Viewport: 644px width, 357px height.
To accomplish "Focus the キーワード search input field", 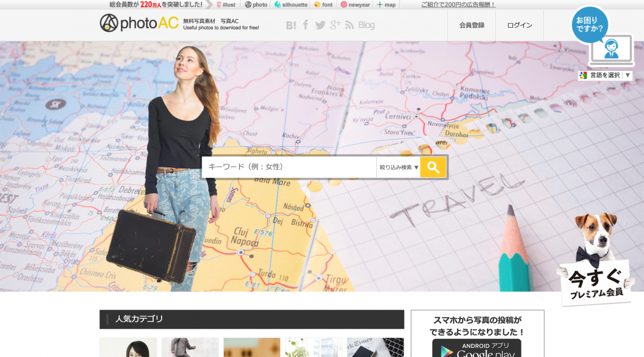I will (289, 167).
